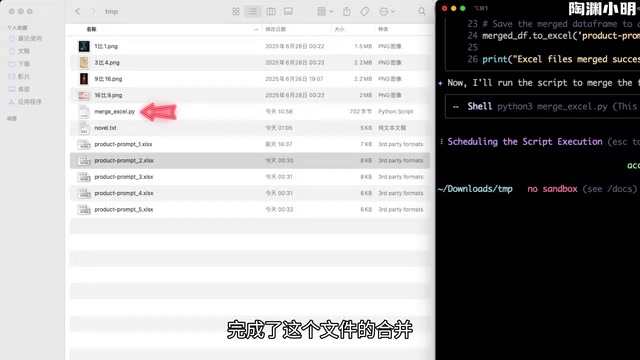Click the green zoom button of terminal window
This screenshot has width=640, height=360.
[462, 8]
